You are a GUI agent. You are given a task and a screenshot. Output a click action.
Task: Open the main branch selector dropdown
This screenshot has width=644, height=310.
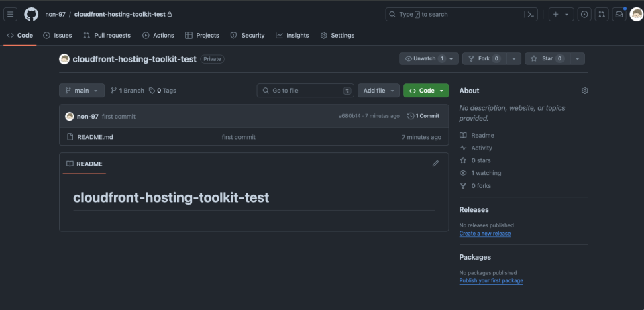82,91
